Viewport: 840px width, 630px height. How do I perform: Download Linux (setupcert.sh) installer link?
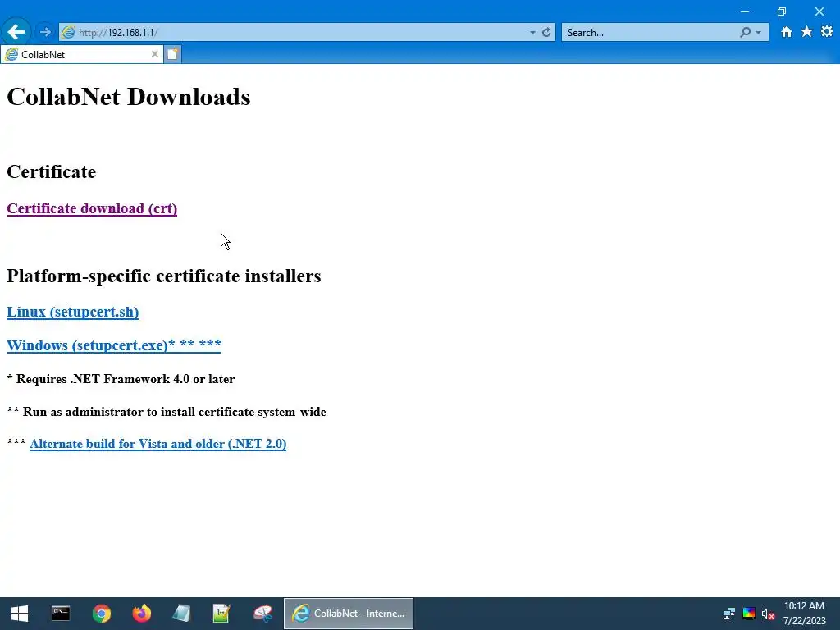(72, 312)
